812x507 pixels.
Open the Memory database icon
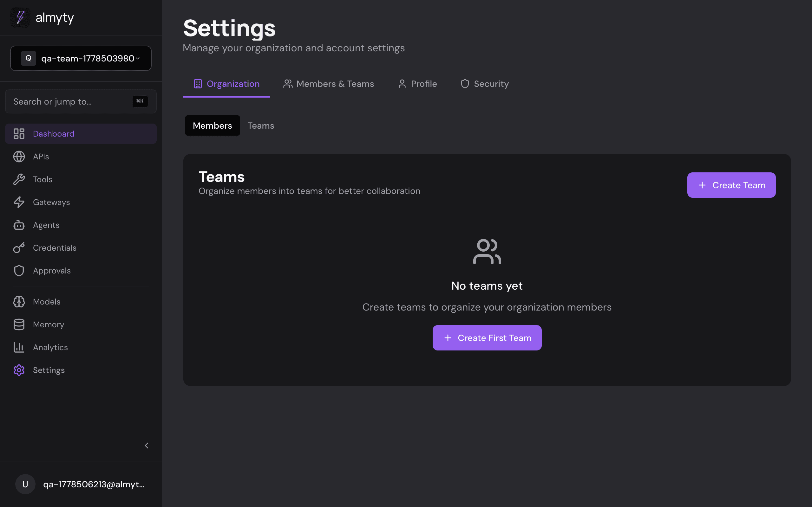19,324
